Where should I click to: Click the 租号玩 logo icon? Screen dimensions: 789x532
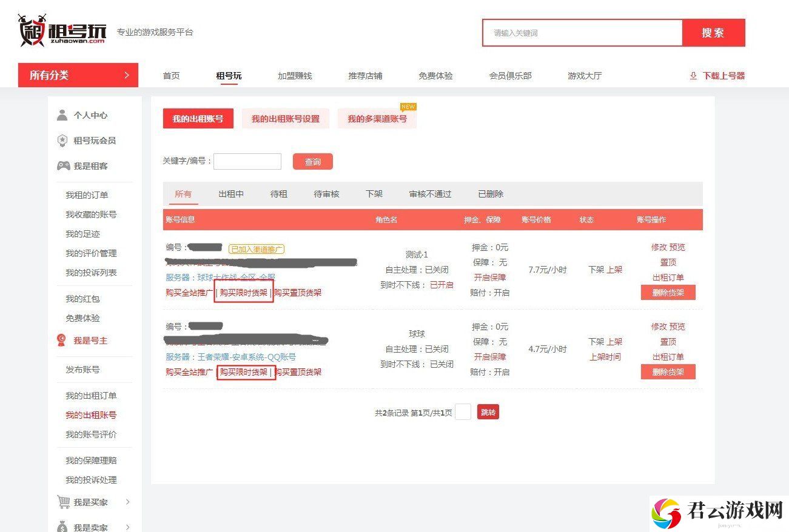point(33,30)
